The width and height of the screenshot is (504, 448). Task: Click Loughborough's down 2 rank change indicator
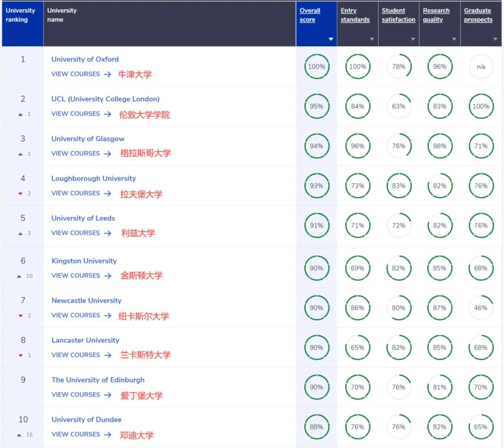[25, 194]
